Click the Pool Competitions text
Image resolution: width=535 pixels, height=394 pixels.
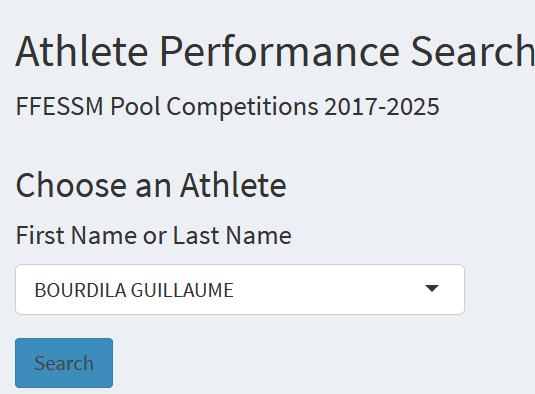(x=214, y=107)
